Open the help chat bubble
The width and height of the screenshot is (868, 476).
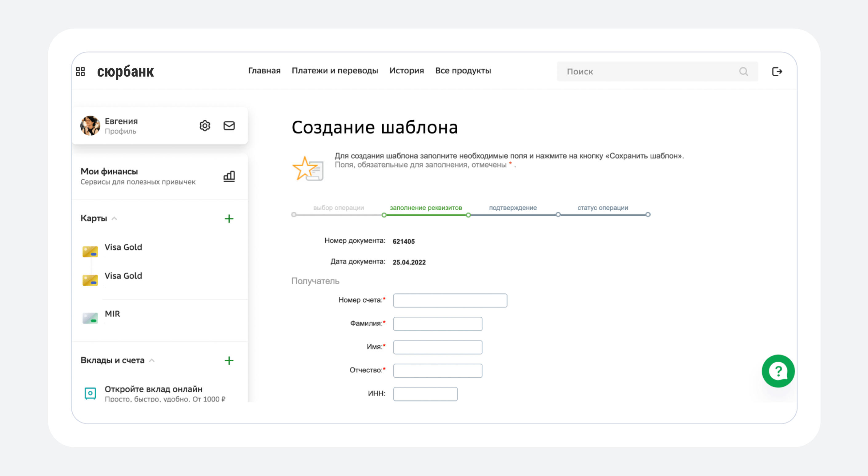[x=778, y=371]
